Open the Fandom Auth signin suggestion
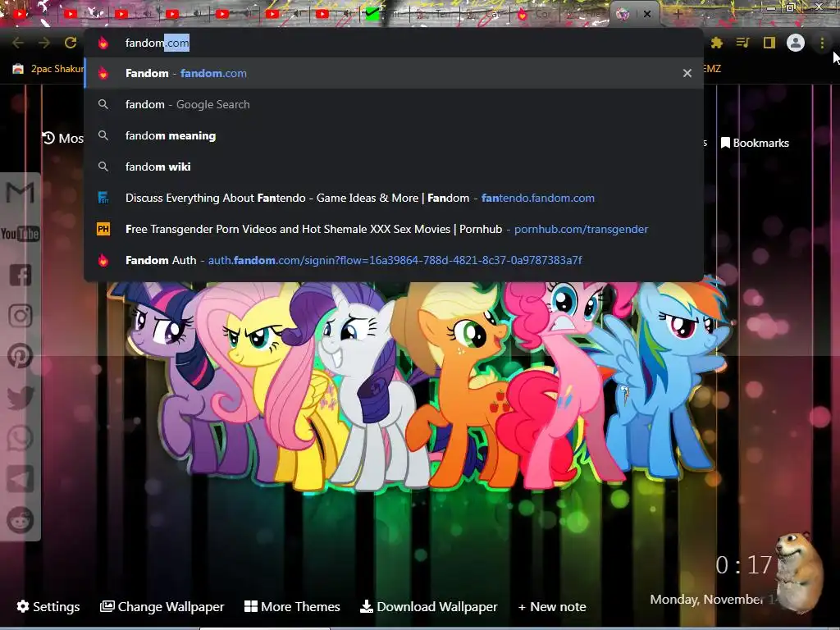 394,260
